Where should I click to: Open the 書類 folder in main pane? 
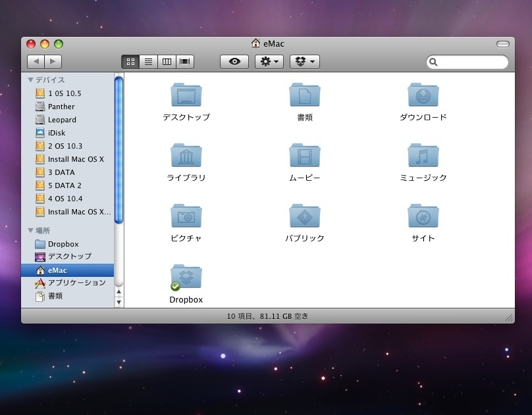[305, 95]
